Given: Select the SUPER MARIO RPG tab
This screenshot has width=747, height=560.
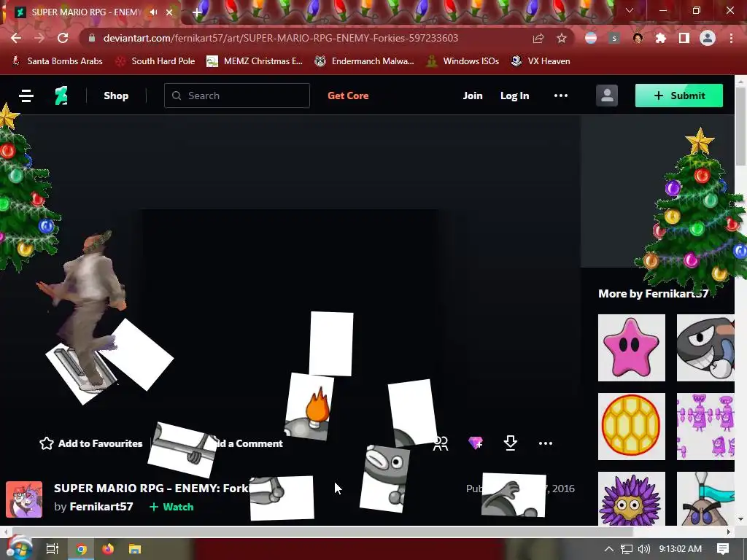Looking at the screenshot, I should [x=94, y=12].
